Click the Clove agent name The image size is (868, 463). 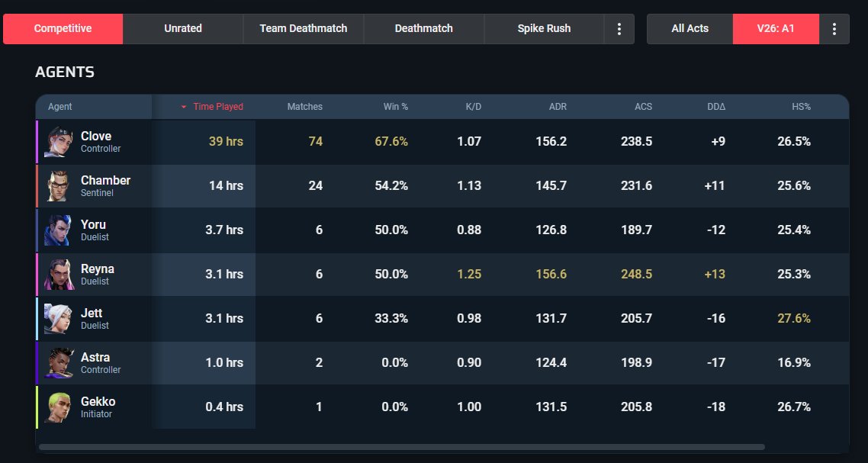pyautogui.click(x=96, y=137)
